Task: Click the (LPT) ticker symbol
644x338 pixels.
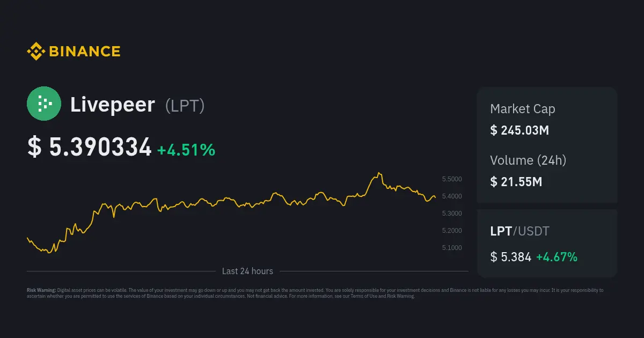Action: (185, 106)
